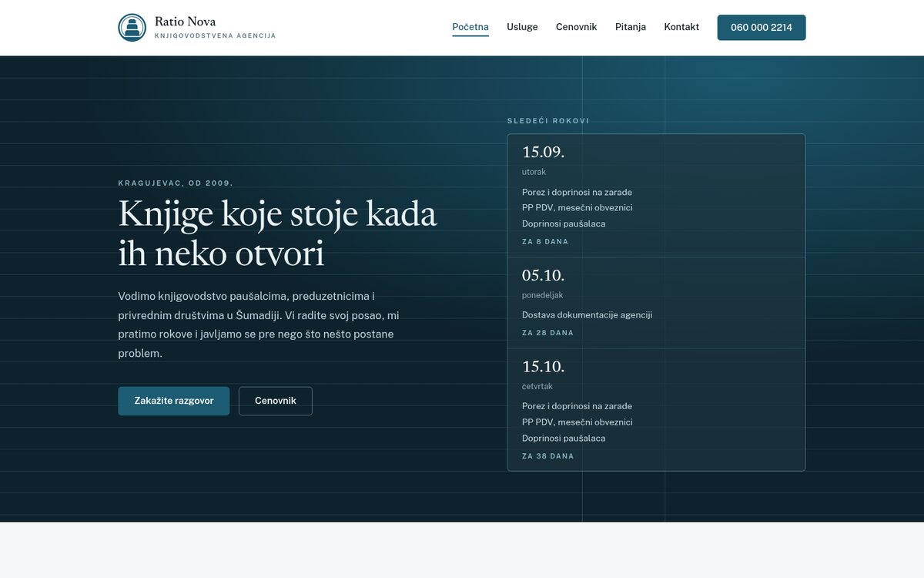
Task: Open the Usluge menu item
Action: [522, 27]
